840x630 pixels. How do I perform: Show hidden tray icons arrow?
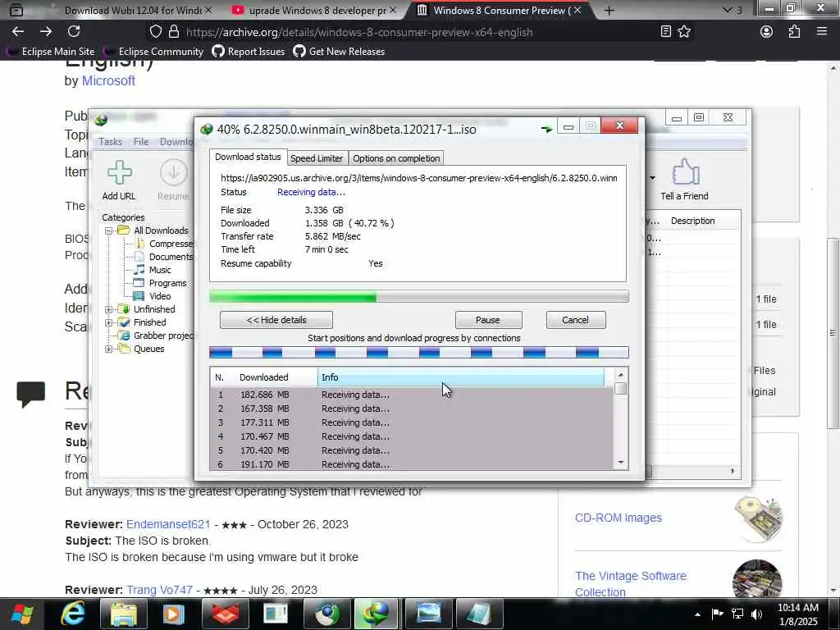click(697, 614)
